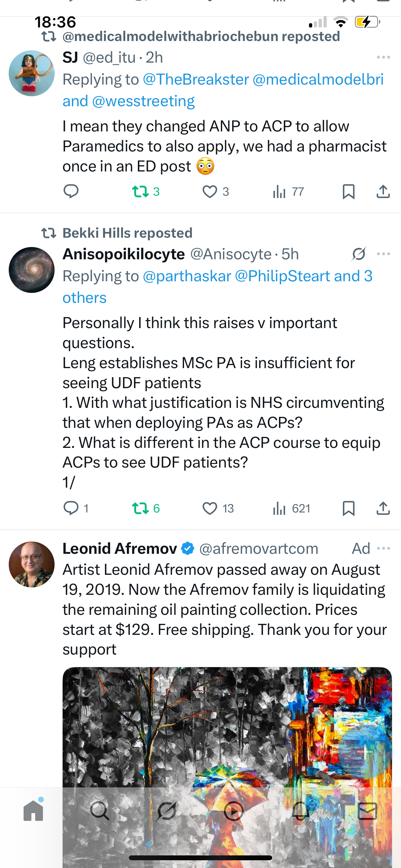
Task: Undo repost on SJ's post
Action: tap(140, 191)
